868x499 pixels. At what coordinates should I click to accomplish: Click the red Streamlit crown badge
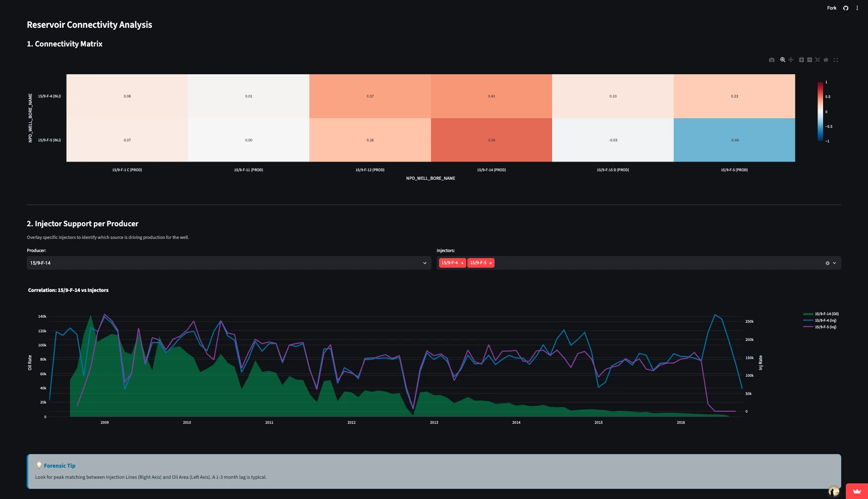pyautogui.click(x=857, y=491)
